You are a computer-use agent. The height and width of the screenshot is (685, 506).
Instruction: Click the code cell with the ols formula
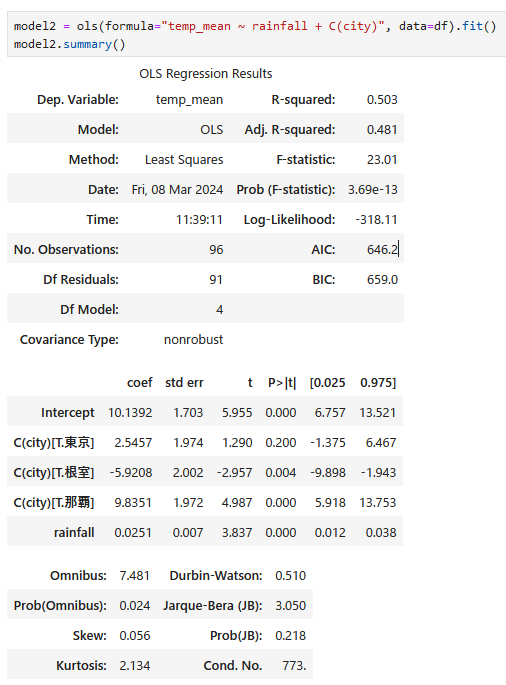(x=256, y=35)
